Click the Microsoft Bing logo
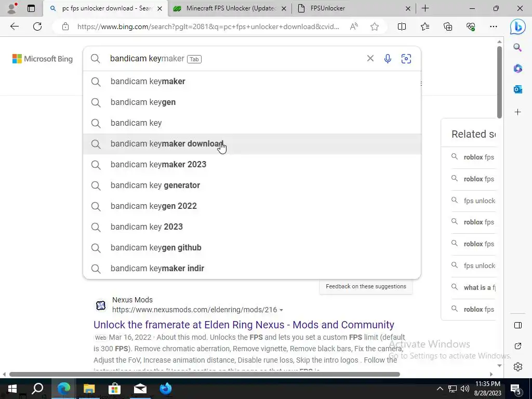 point(43,59)
